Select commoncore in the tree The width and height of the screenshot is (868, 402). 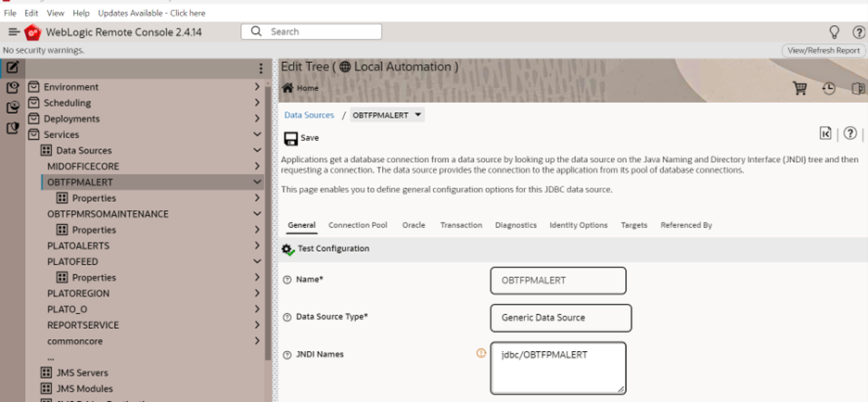click(x=75, y=341)
